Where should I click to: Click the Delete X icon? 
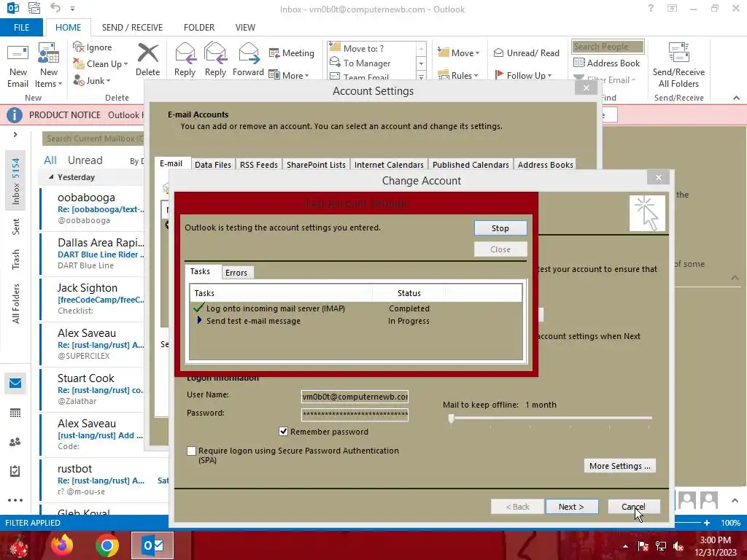point(147,52)
